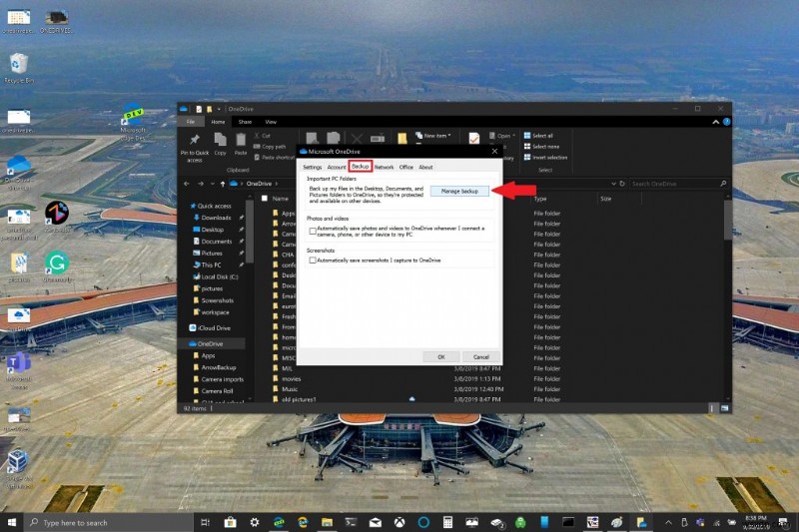Viewport: 799px width, 532px height.
Task: Switch to the Office tab
Action: tap(406, 167)
